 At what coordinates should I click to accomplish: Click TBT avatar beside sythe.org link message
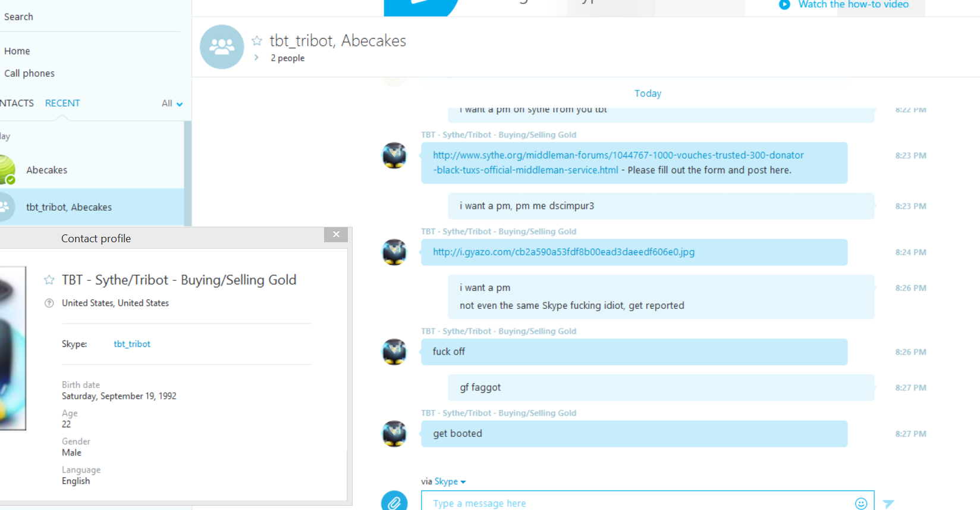tap(394, 155)
